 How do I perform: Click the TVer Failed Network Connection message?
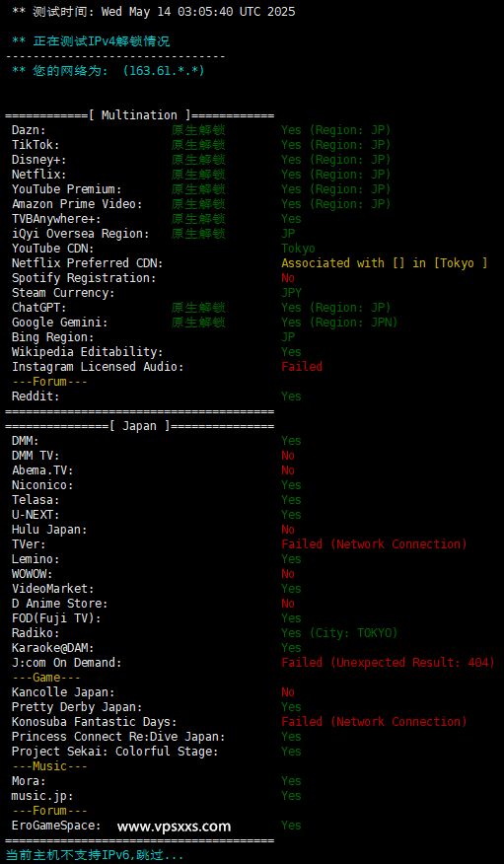(374, 544)
